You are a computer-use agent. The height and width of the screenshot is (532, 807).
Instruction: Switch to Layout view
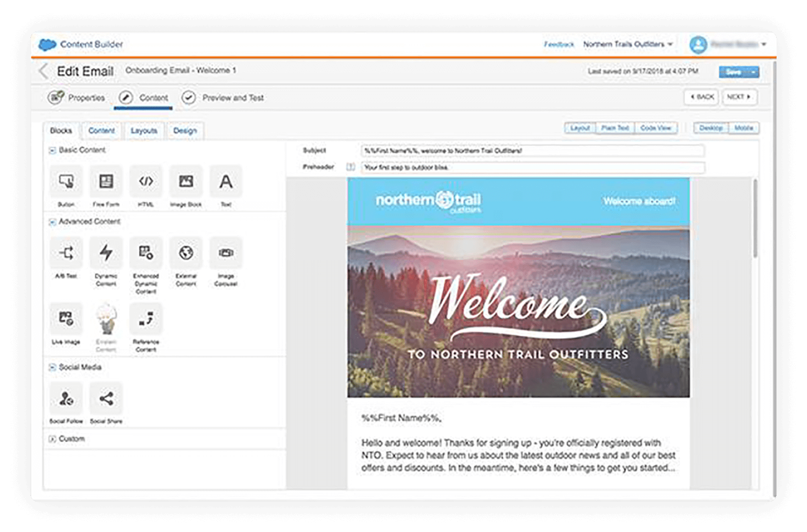tap(580, 128)
